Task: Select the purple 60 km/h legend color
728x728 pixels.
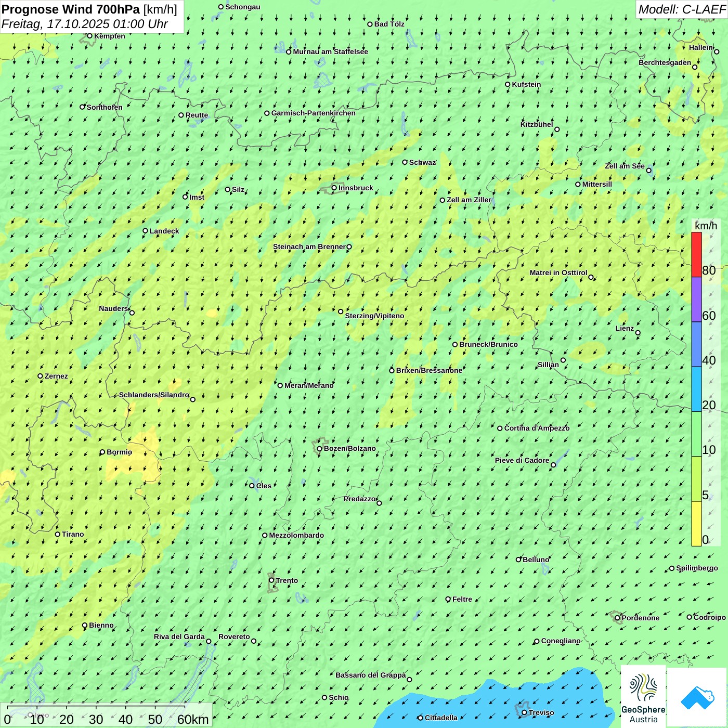Action: [x=696, y=300]
